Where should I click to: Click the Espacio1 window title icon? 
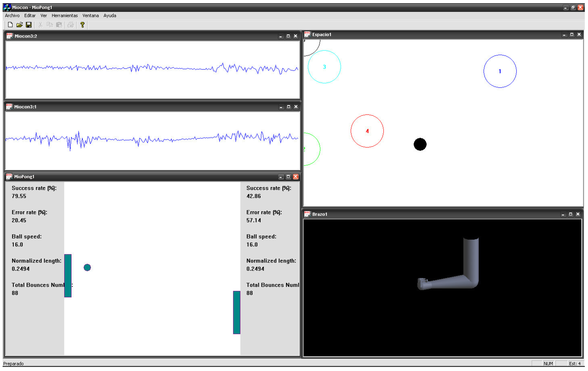[x=307, y=34]
